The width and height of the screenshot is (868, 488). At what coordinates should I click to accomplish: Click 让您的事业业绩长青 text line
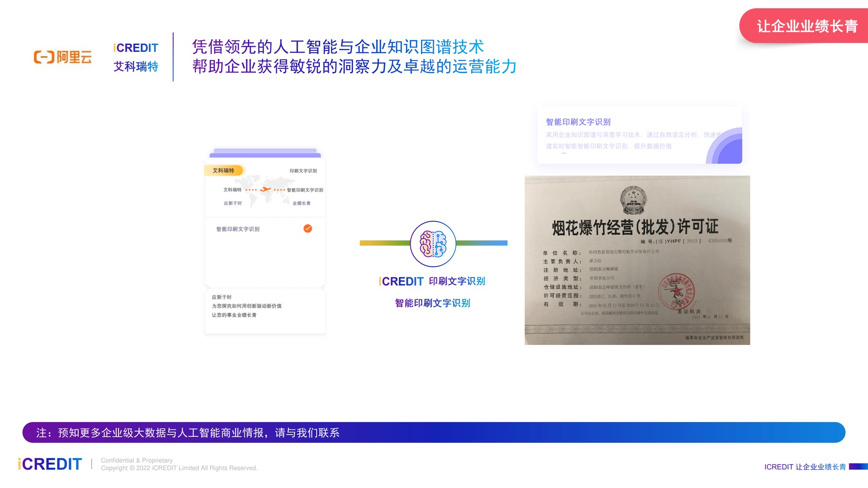234,315
